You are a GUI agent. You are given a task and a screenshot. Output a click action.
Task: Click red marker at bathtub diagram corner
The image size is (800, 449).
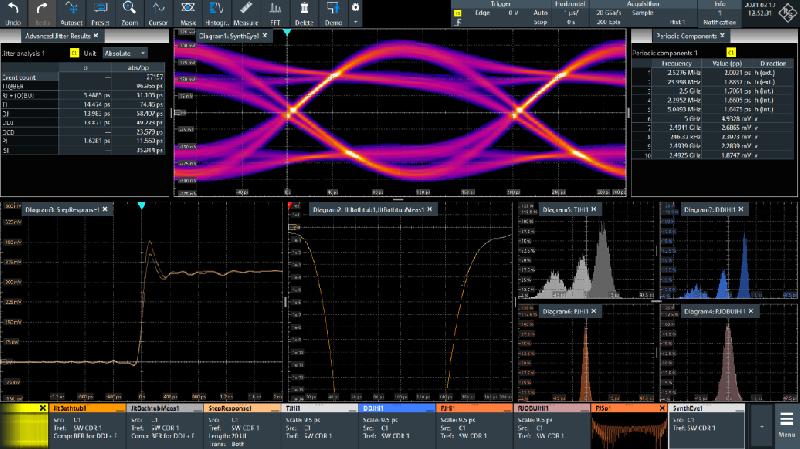pos(290,206)
